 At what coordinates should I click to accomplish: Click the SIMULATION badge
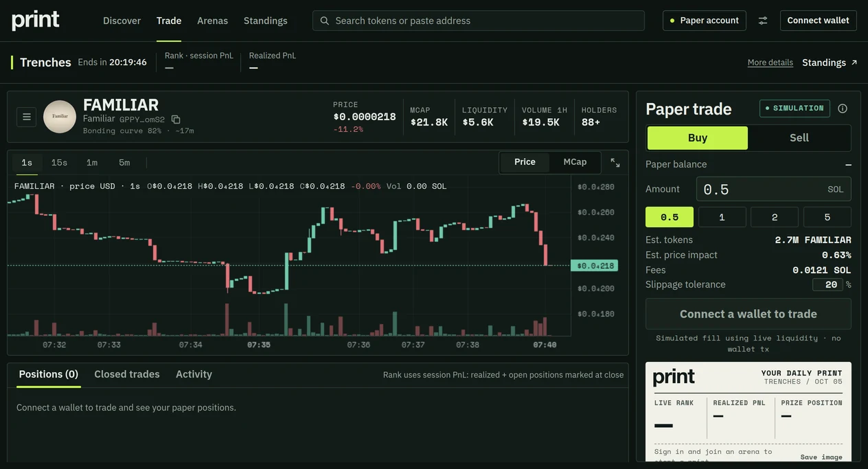(795, 108)
